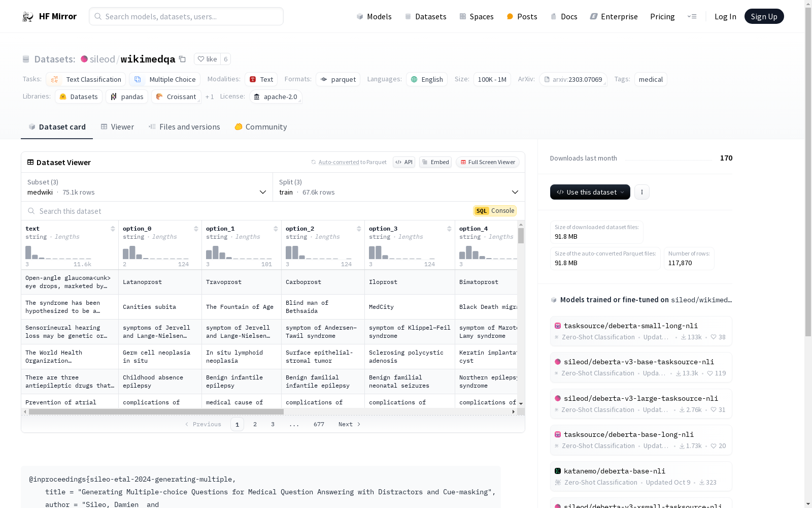
Task: Click the table vertical scrollbar thumb
Action: (x=521, y=236)
